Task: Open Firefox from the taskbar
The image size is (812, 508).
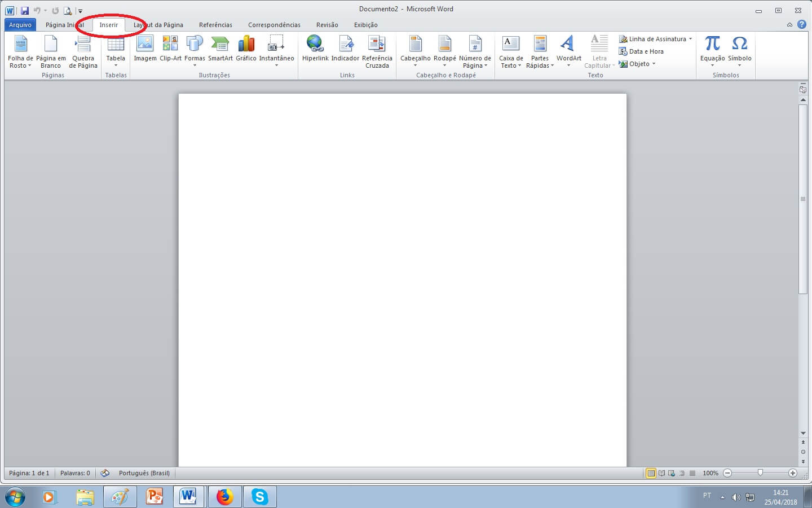Action: click(x=224, y=497)
